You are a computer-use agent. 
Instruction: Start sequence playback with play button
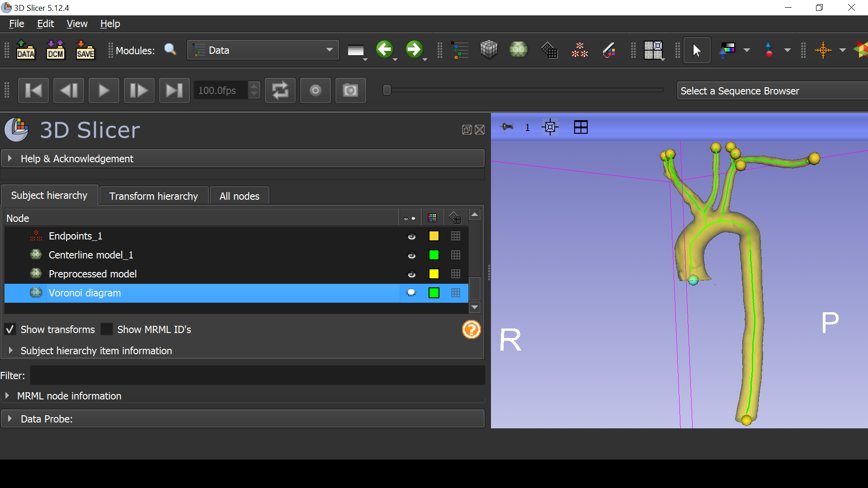(x=104, y=90)
